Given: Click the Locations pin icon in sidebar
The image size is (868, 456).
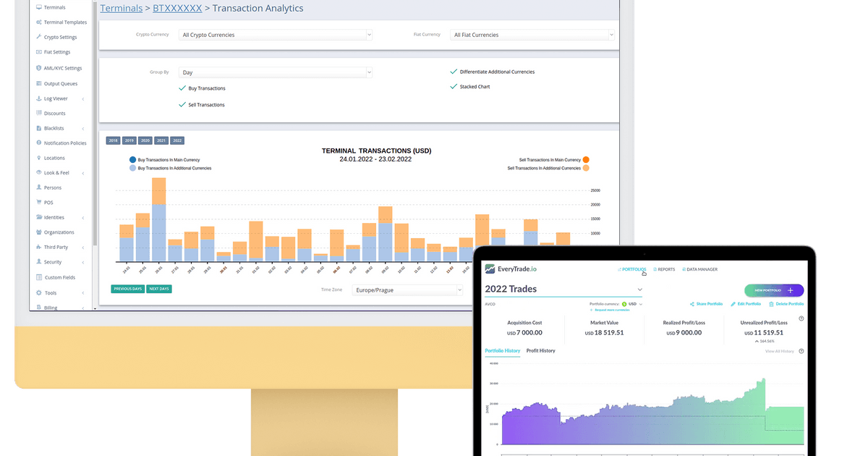Looking at the screenshot, I should pyautogui.click(x=38, y=158).
